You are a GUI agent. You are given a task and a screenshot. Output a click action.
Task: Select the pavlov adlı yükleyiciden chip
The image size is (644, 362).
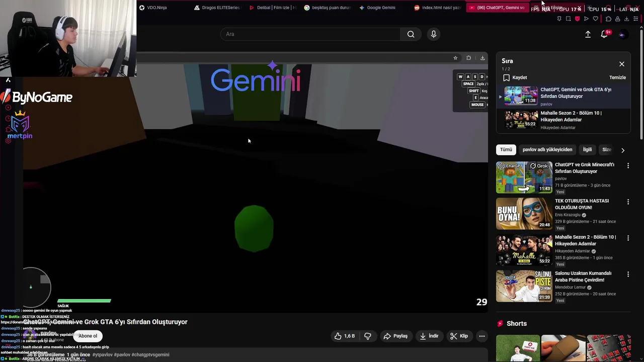[x=547, y=149]
